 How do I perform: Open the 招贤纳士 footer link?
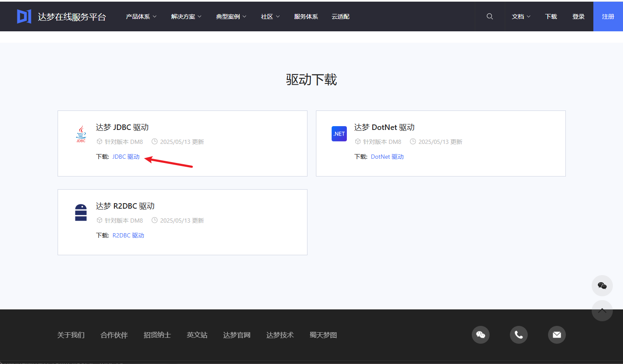click(157, 335)
